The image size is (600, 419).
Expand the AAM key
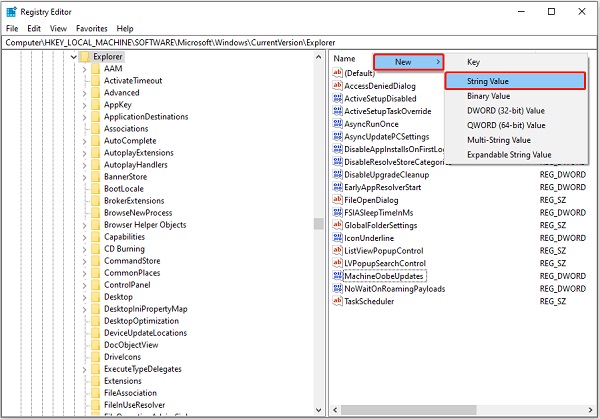click(x=84, y=69)
